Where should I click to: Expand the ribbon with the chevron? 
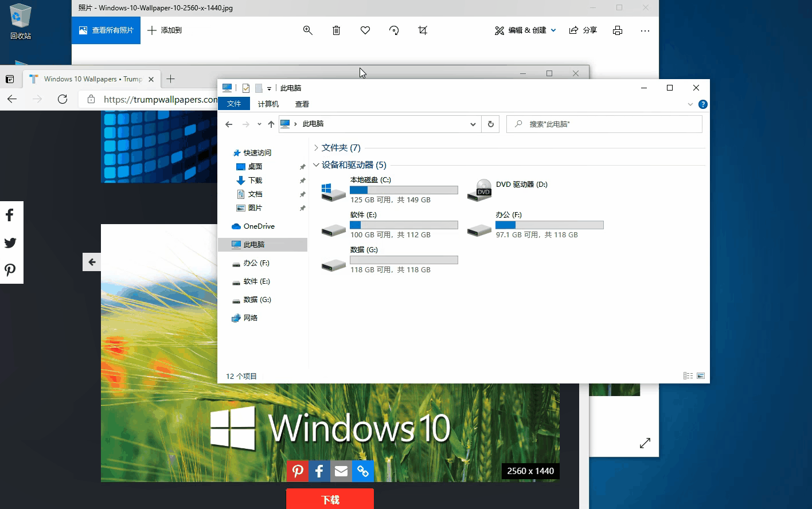coord(690,104)
